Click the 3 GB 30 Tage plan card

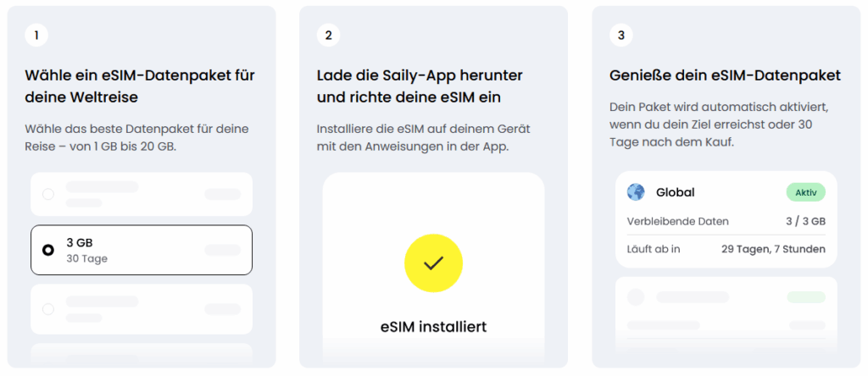(x=142, y=250)
